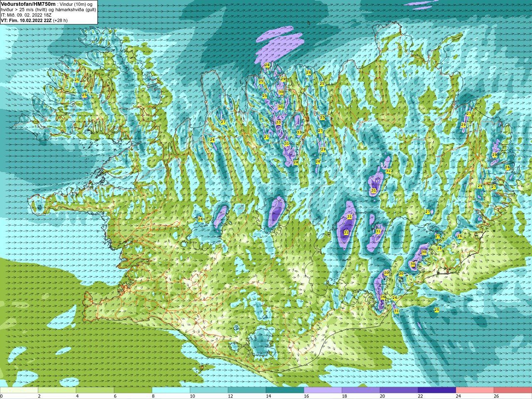Click the 8–10 m/s legend color swatch
The height and width of the screenshot is (399, 532).
(171, 390)
